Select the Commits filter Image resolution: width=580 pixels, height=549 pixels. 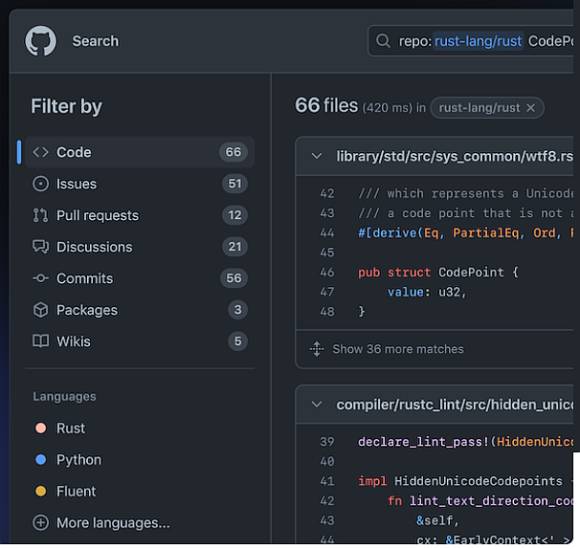click(x=140, y=278)
